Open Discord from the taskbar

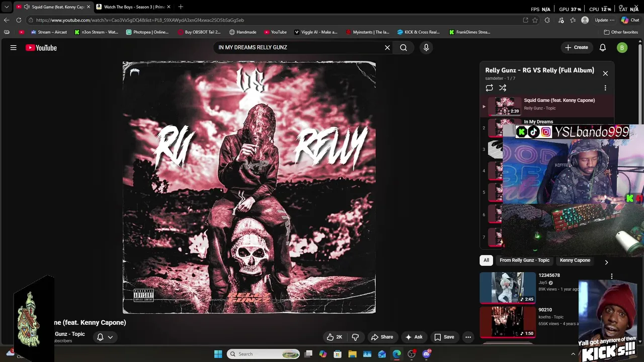coord(427,354)
